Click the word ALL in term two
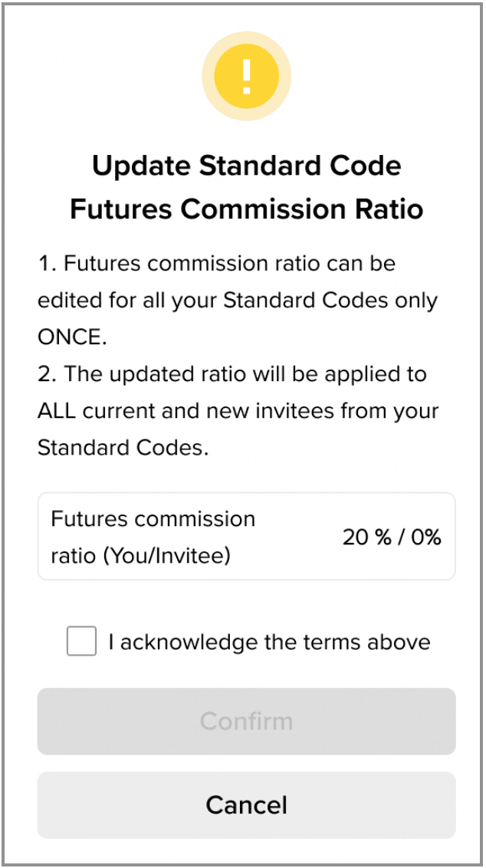Viewport: 486px width, 868px height. [55, 411]
